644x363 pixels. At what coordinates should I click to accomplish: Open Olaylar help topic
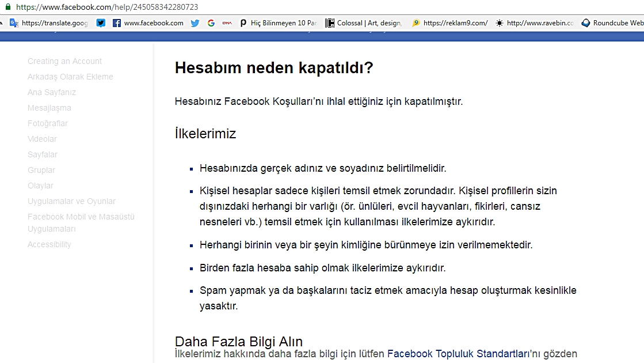tap(40, 186)
